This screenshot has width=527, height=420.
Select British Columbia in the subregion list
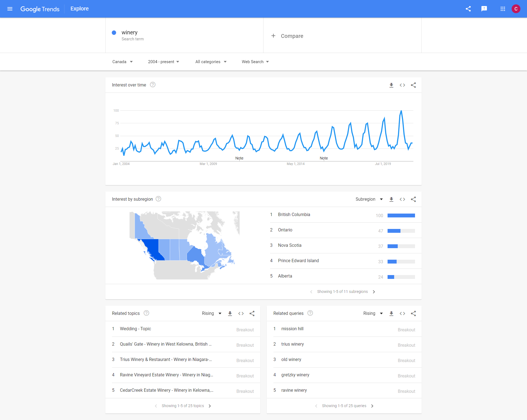click(x=294, y=215)
